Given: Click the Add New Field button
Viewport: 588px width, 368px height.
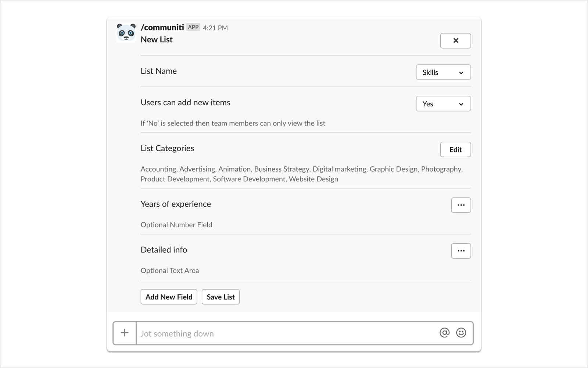Looking at the screenshot, I should click(169, 297).
